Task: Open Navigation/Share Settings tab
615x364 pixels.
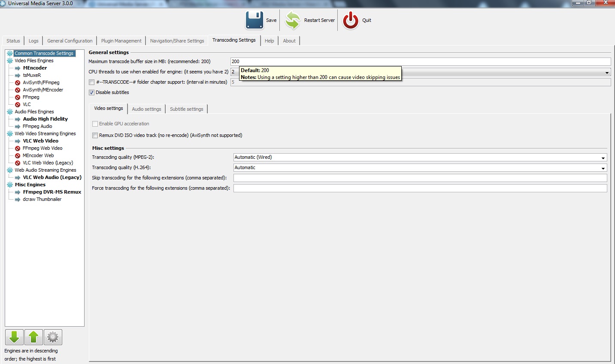Action: 177,41
